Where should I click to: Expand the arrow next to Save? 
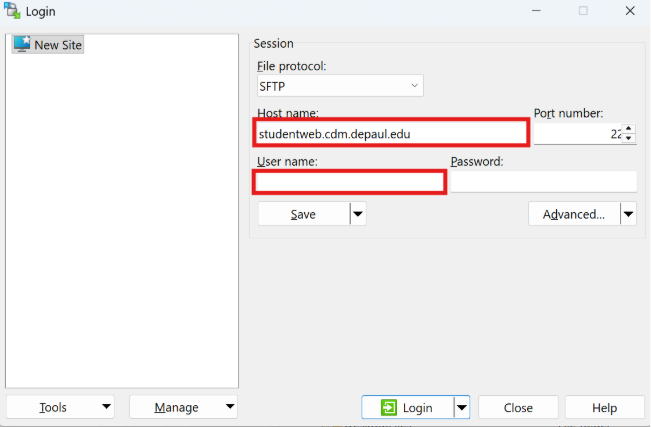(x=358, y=214)
